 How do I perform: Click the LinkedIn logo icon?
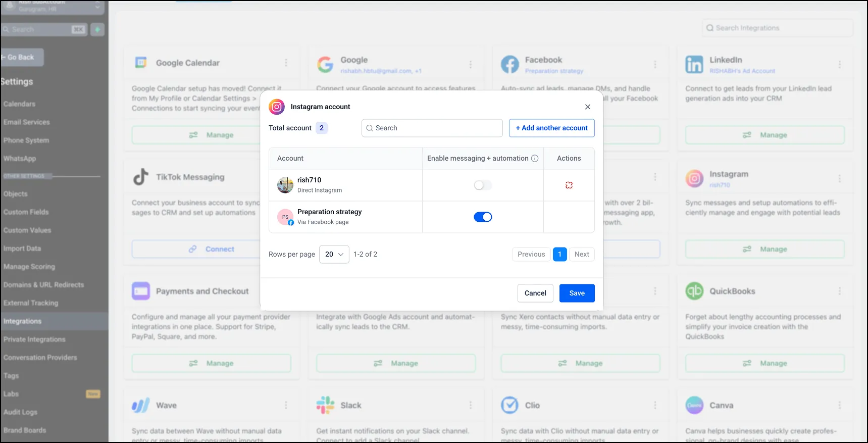click(x=694, y=64)
